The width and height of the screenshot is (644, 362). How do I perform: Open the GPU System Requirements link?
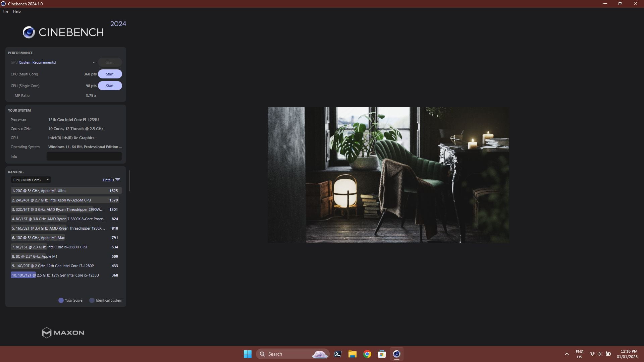(x=37, y=62)
